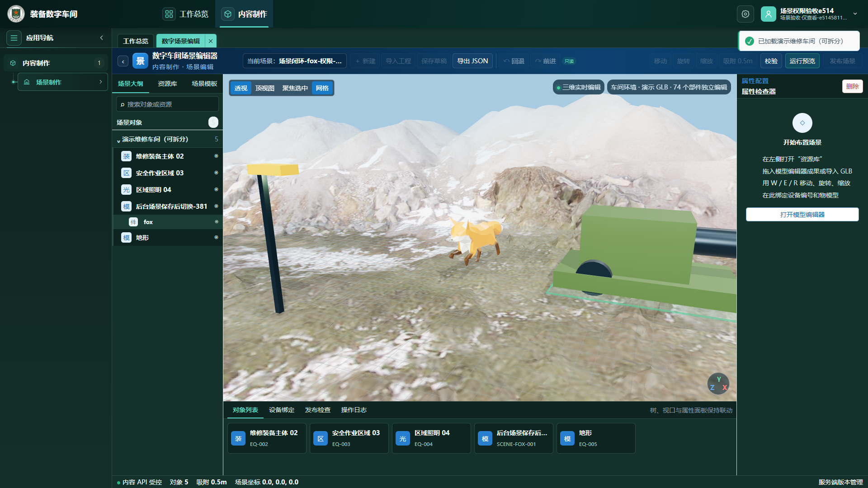Click the back arrow beside editor title

(123, 61)
